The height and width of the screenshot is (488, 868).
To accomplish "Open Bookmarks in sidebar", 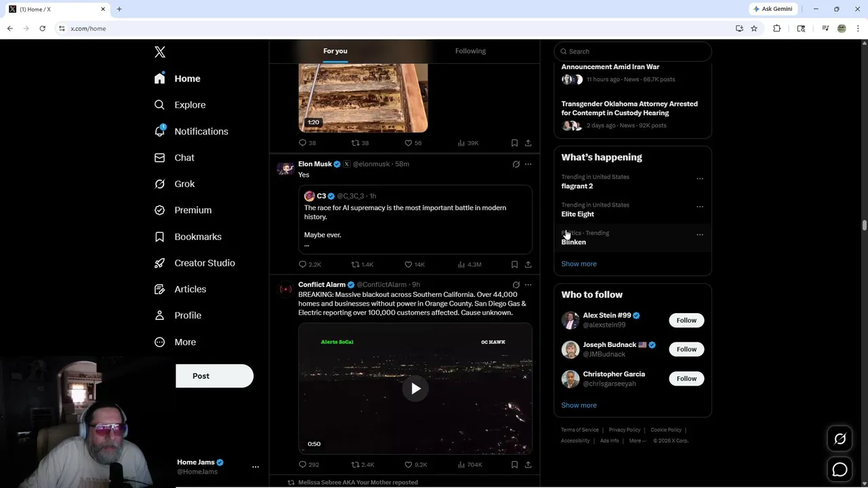I will (x=188, y=237).
